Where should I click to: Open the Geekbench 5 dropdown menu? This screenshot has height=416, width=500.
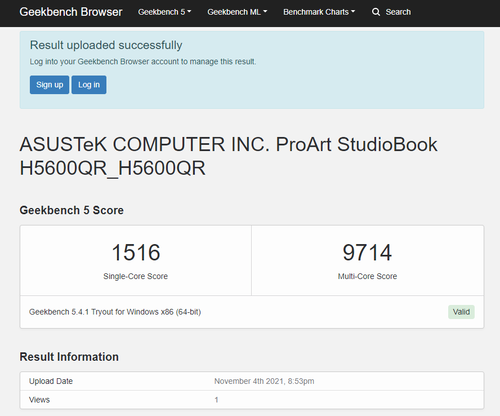(165, 12)
